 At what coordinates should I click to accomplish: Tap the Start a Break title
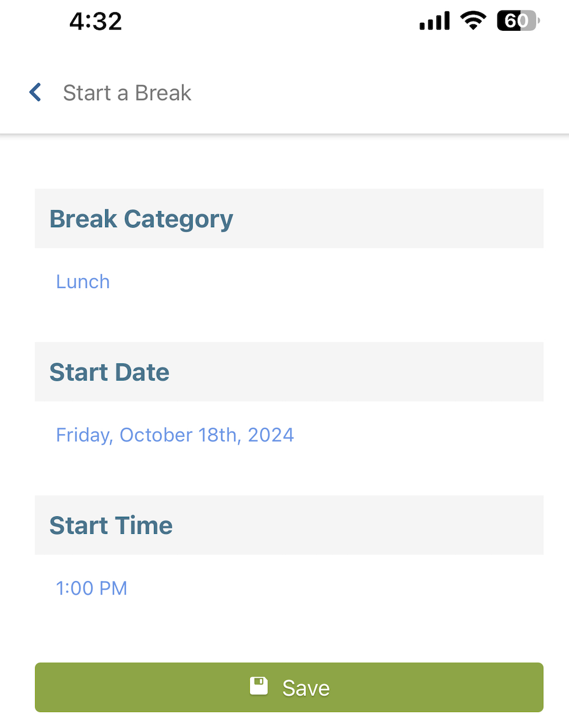(x=127, y=93)
